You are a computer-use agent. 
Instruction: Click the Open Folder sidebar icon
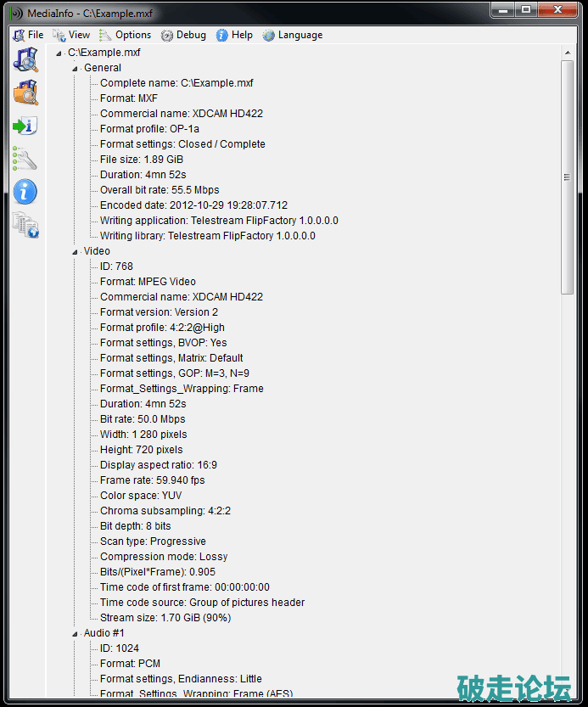(x=25, y=93)
